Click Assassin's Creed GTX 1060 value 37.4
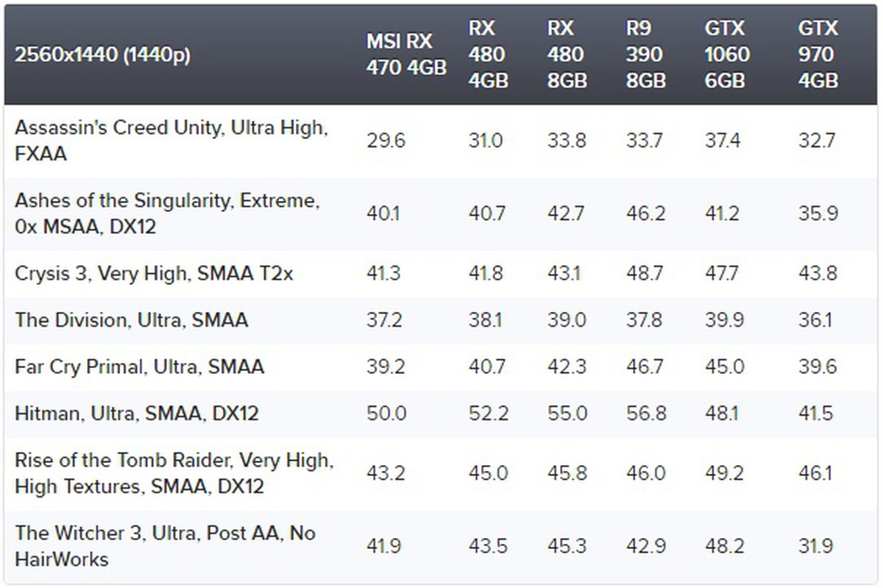 coord(723,141)
